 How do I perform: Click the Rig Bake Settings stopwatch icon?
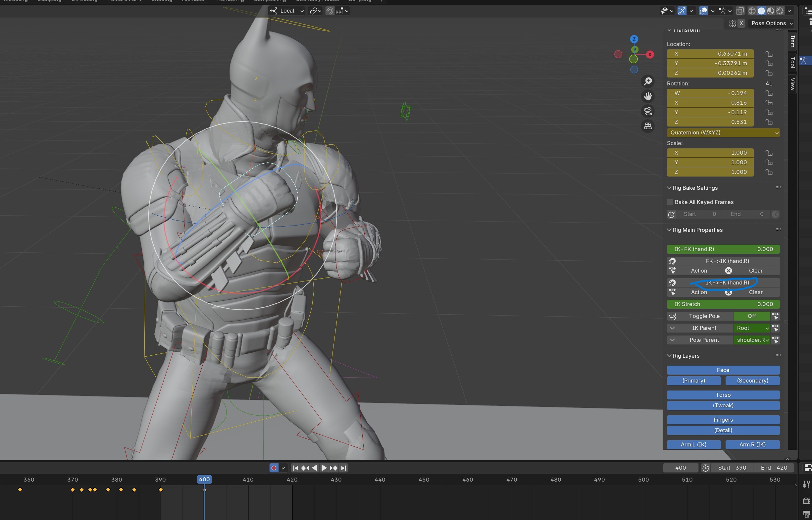point(671,214)
